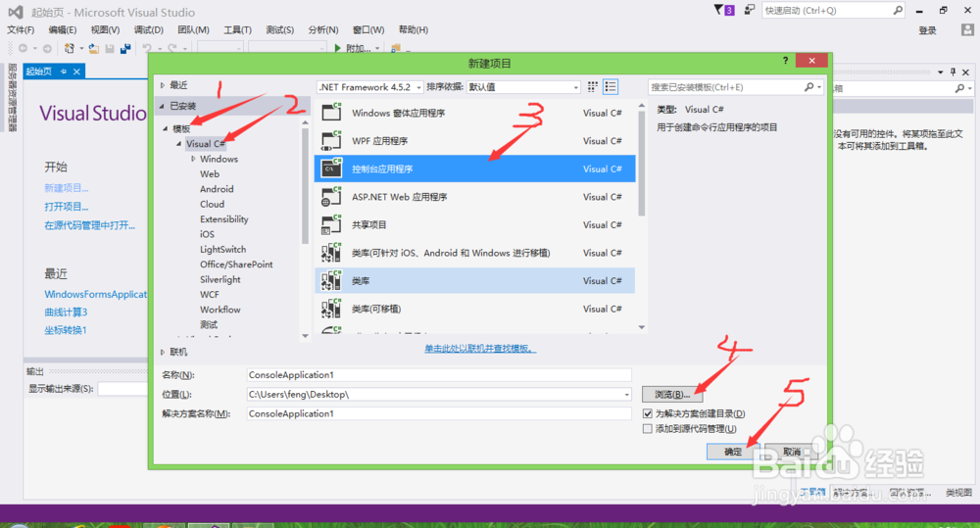This screenshot has height=528, width=980.
Task: Click the WPF 应用程序 template icon
Action: [x=331, y=141]
